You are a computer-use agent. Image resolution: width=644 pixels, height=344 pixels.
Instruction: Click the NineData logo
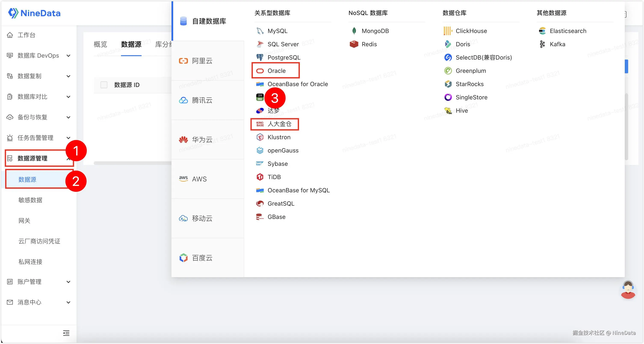(34, 13)
